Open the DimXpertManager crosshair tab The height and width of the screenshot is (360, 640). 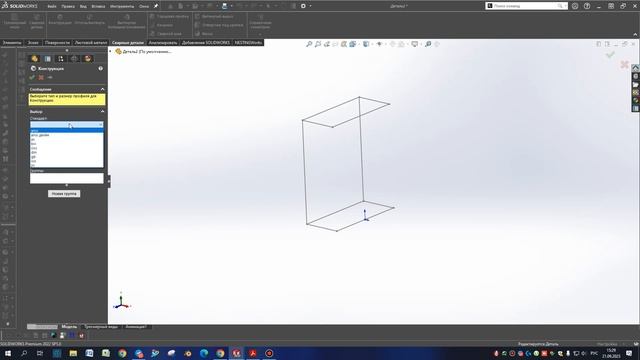[74, 59]
